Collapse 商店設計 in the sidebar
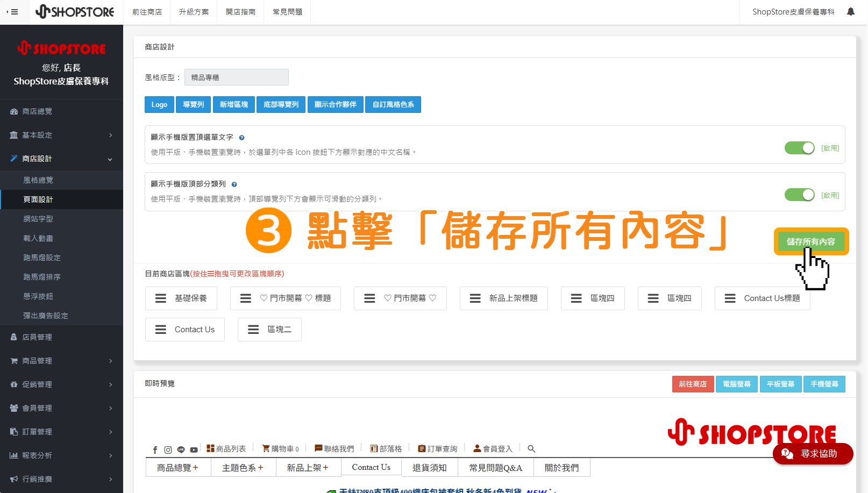Screen dimensions: 868x493 point(61,159)
